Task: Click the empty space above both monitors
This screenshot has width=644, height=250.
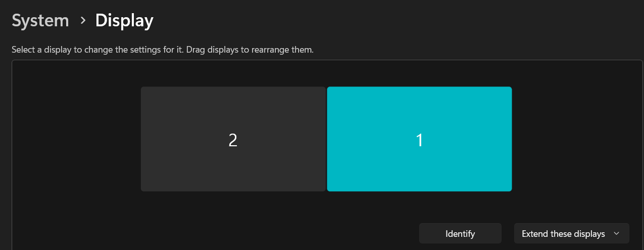Action: [326, 73]
